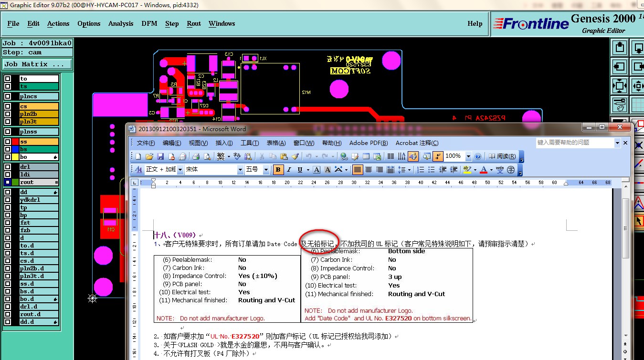Click the Cut scissors icon in Word
The image size is (644, 360).
[262, 156]
